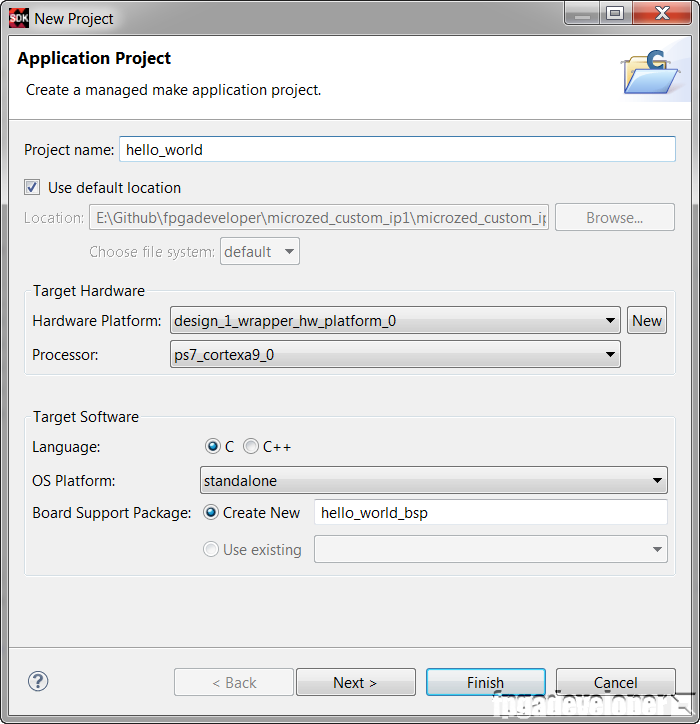Image resolution: width=700 pixels, height=724 pixels.
Task: Open the Hardware Platform dropdown
Action: pyautogui.click(x=395, y=320)
